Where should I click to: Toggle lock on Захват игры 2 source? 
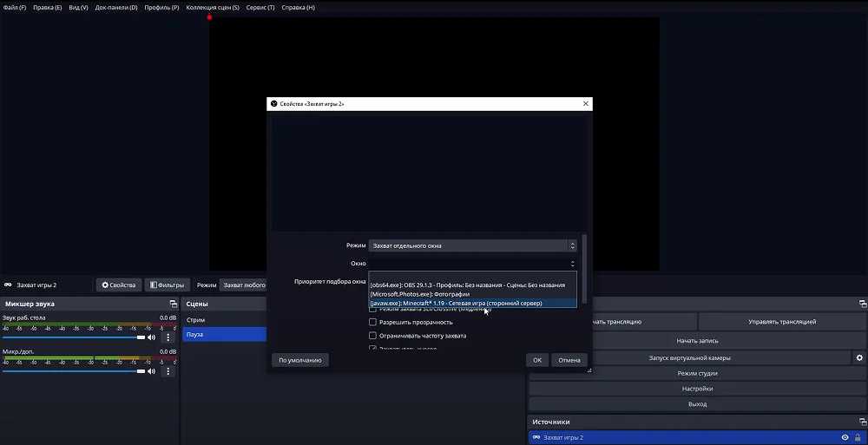858,437
